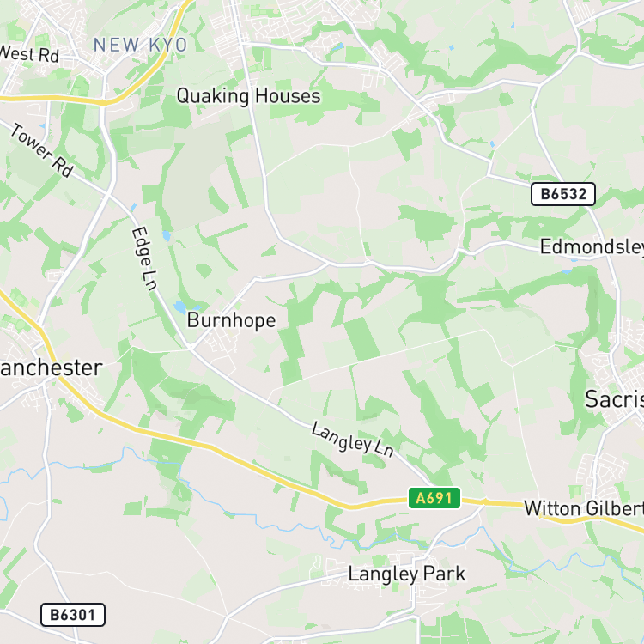Screen dimensions: 644x644
Task: Click the small pond beside Edge Ln
Action: point(167,236)
